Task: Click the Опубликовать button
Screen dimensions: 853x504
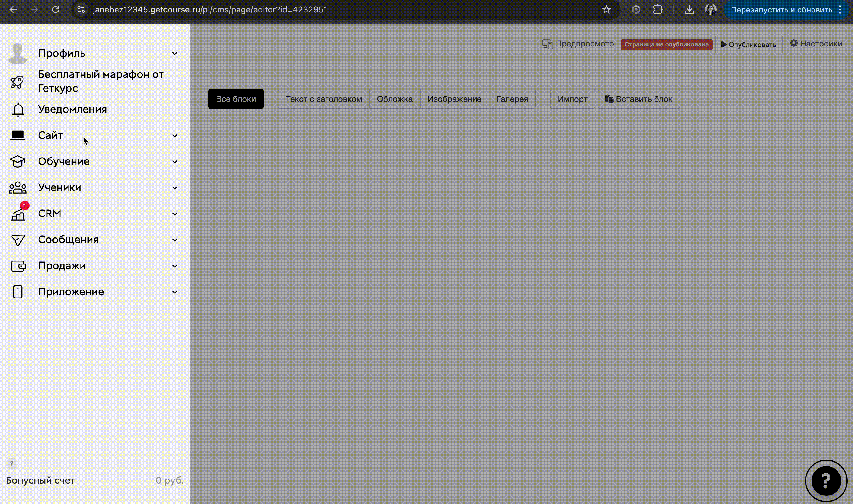Action: pos(748,44)
